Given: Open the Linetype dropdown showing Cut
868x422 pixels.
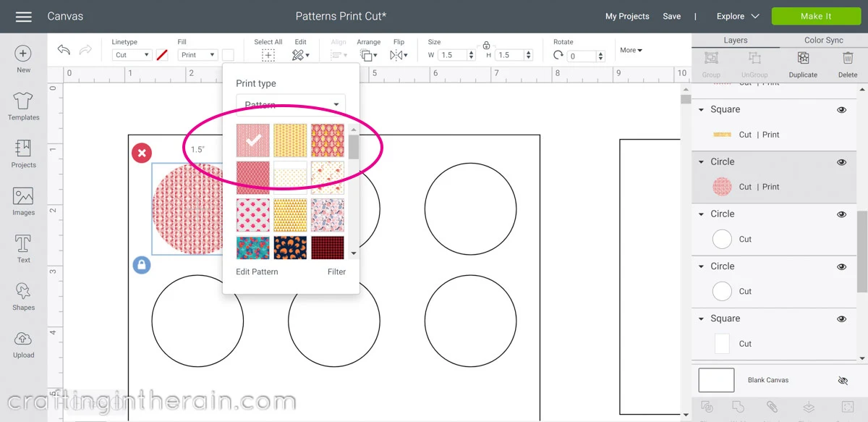Looking at the screenshot, I should (x=132, y=55).
